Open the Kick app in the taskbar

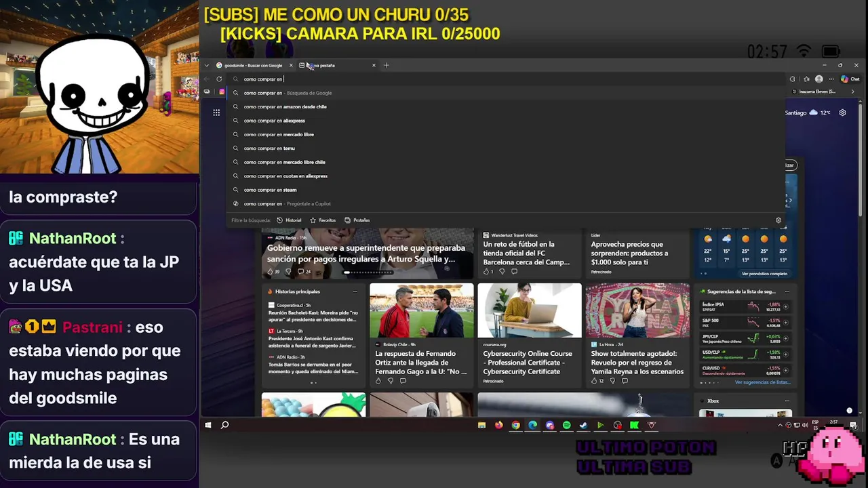pyautogui.click(x=634, y=425)
